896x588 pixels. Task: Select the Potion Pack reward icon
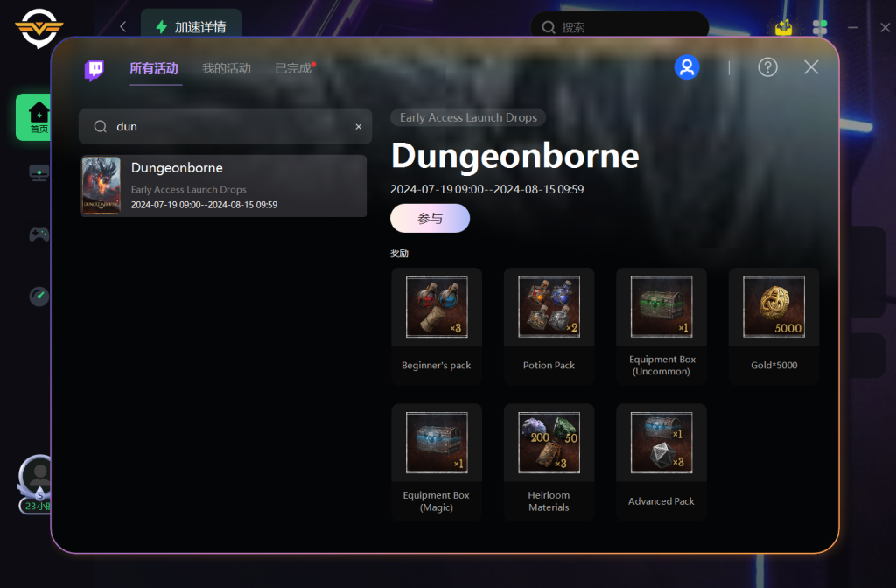coord(549,307)
